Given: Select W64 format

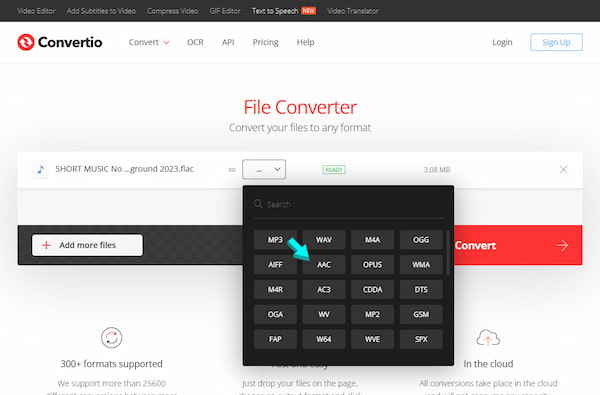Looking at the screenshot, I should coord(324,339).
